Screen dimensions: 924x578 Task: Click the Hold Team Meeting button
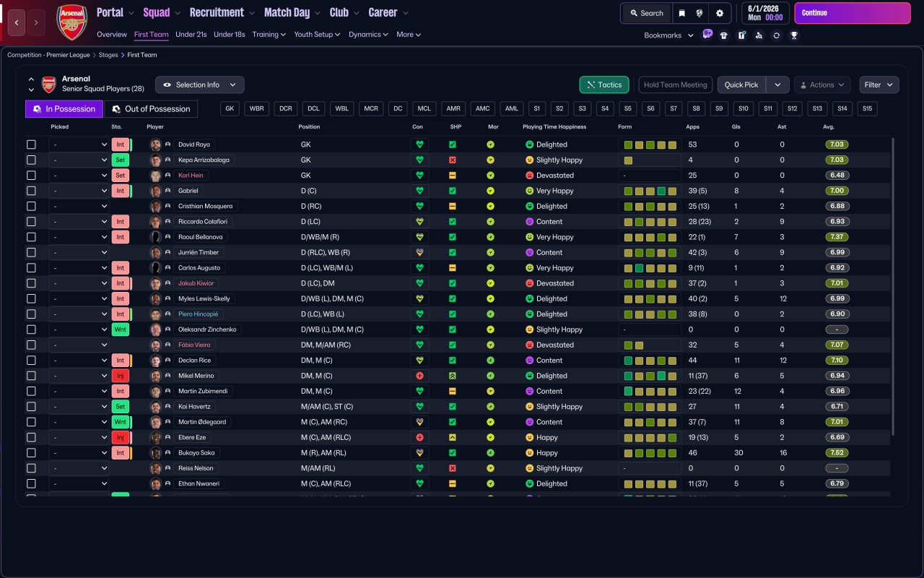[676, 85]
